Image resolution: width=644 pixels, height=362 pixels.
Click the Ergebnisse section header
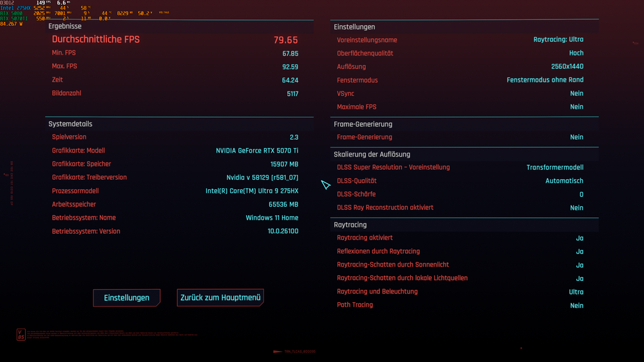click(x=65, y=26)
